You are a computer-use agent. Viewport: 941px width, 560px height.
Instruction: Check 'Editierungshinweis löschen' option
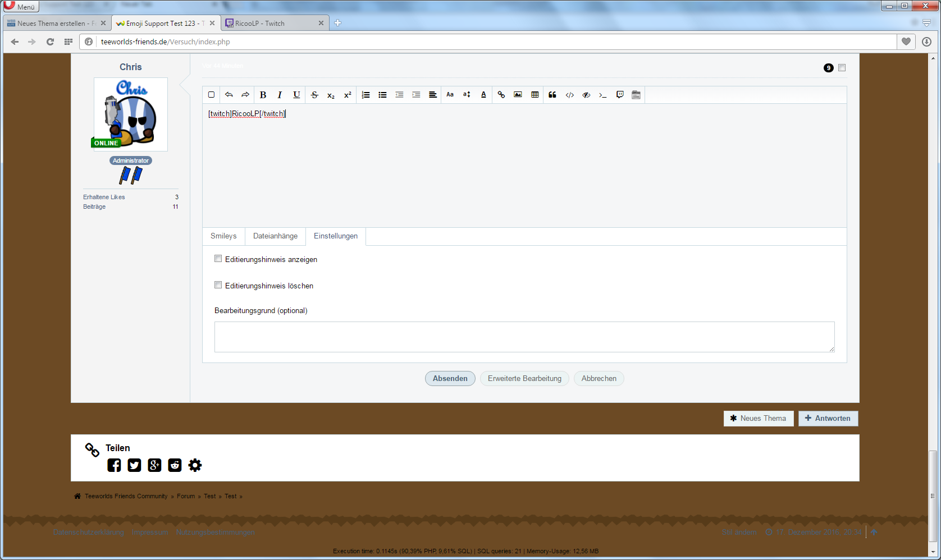tap(218, 285)
